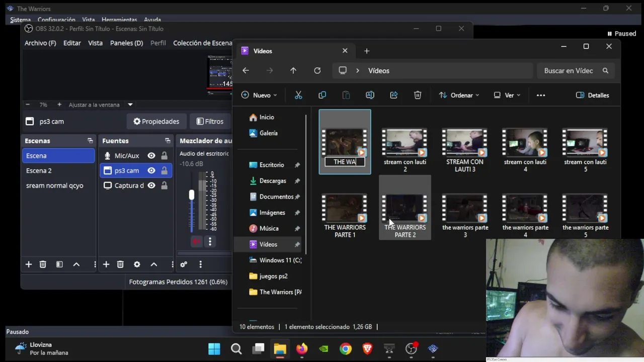644x362 pixels.
Task: Open the Ver view options dropdown
Action: (x=507, y=95)
